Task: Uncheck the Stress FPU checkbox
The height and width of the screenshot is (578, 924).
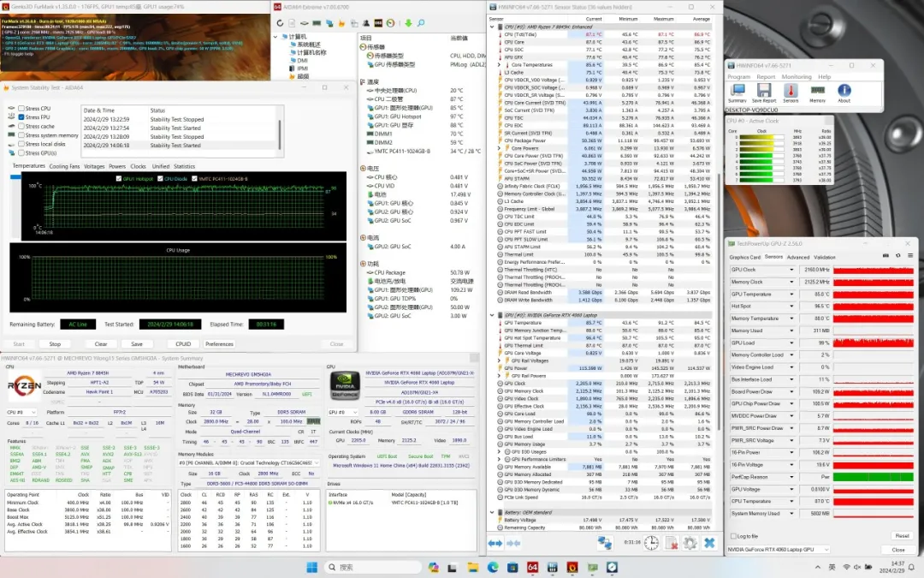Action: tap(21, 117)
